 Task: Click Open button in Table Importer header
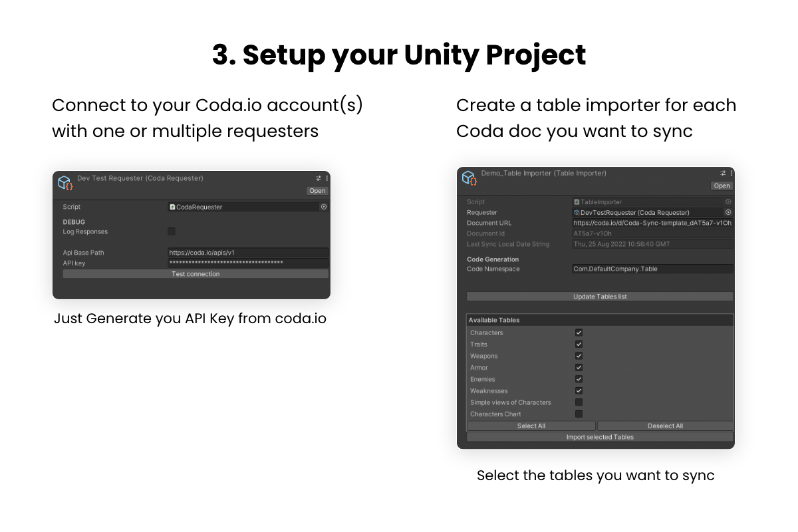722,186
